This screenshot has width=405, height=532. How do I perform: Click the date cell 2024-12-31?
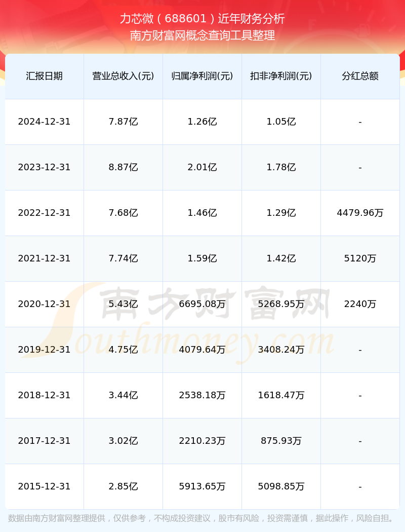[x=45, y=122]
